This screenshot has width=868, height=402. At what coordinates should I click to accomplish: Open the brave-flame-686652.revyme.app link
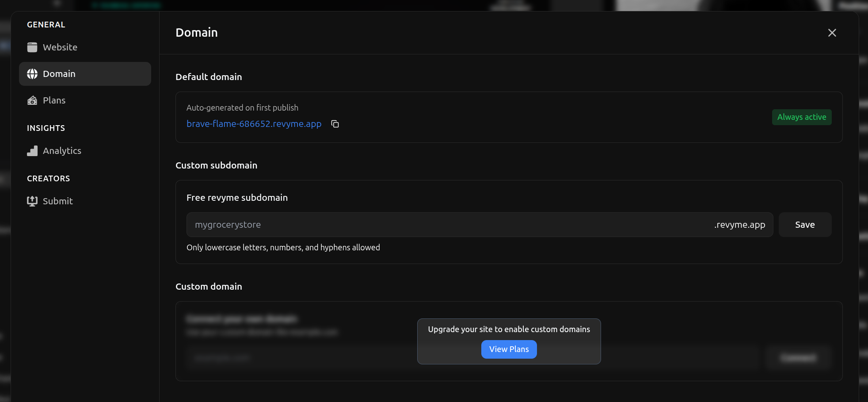pos(254,124)
